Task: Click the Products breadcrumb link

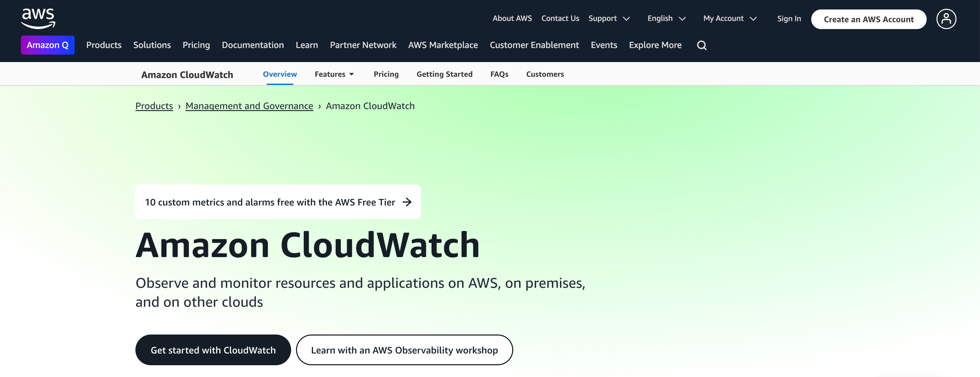Action: coord(154,106)
